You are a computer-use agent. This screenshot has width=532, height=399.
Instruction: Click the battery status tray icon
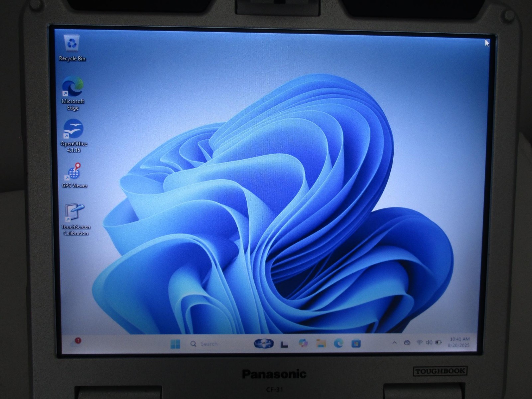pos(439,342)
